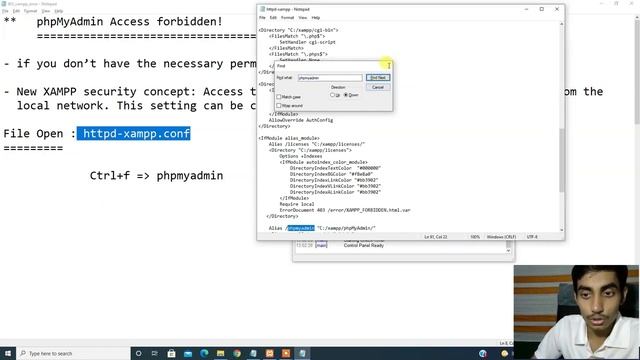The image size is (640, 360).
Task: Click the 'DirectoryIndexTextColor' line
Action: tap(336, 168)
